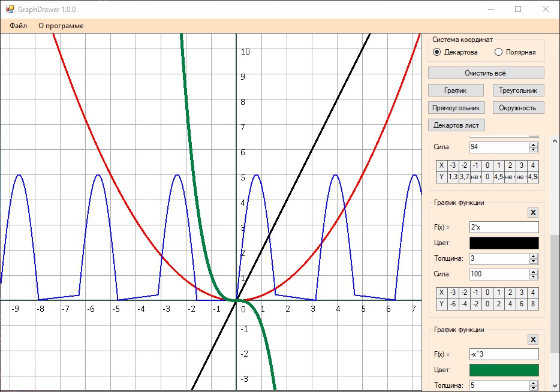Increase Толщина value 5 with up arrow

tap(534, 383)
